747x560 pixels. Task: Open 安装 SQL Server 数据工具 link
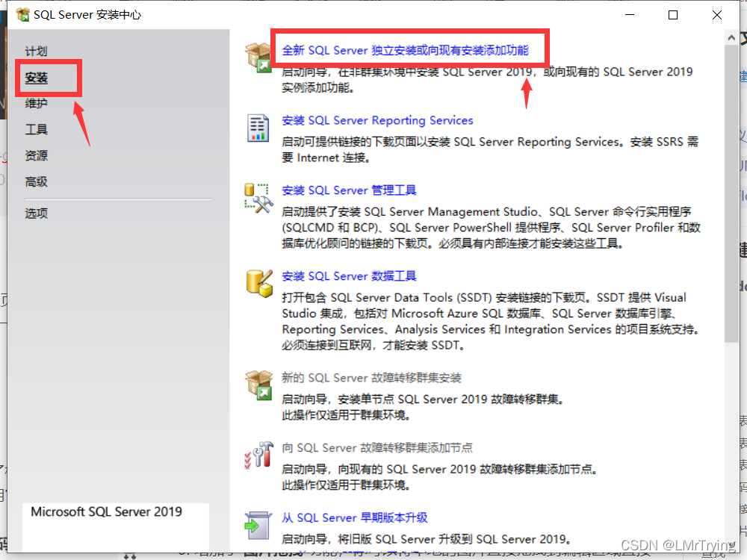(349, 276)
